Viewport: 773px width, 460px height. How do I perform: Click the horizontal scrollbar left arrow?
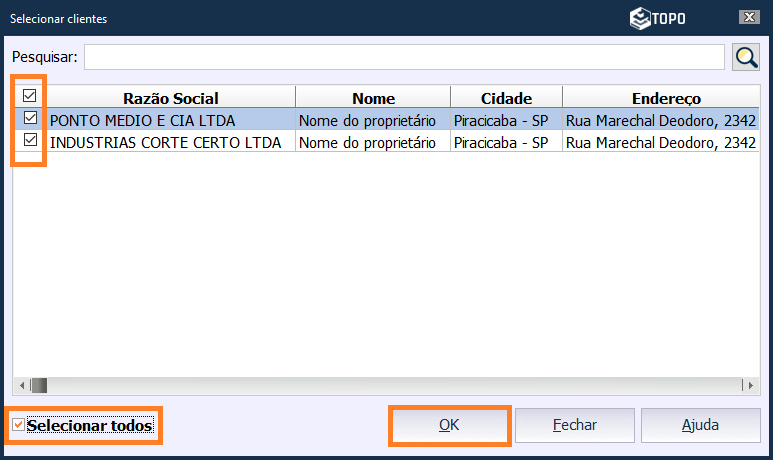20,385
